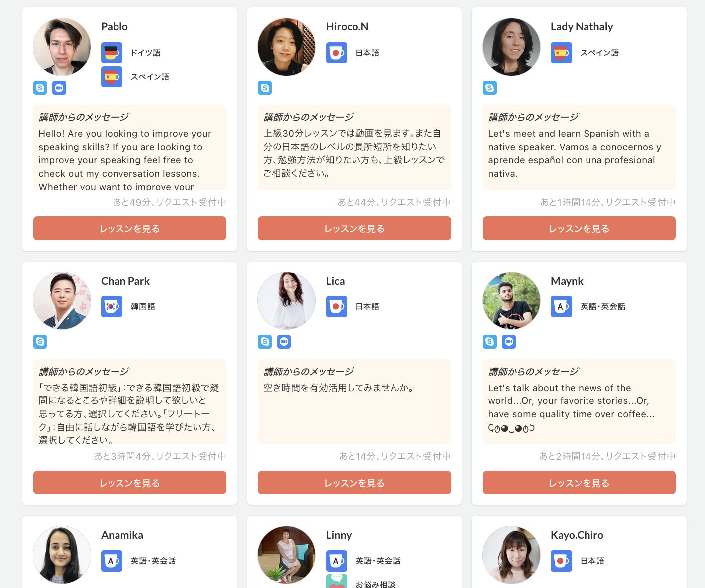Image resolution: width=705 pixels, height=588 pixels.
Task: Select Lady Nathaly's profile picture
Action: click(x=511, y=47)
